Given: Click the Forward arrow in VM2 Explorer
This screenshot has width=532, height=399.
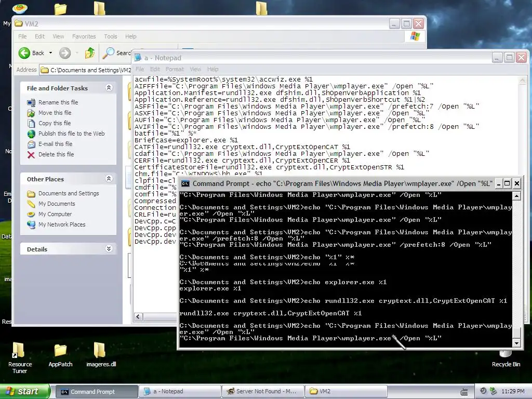Looking at the screenshot, I should (65, 53).
